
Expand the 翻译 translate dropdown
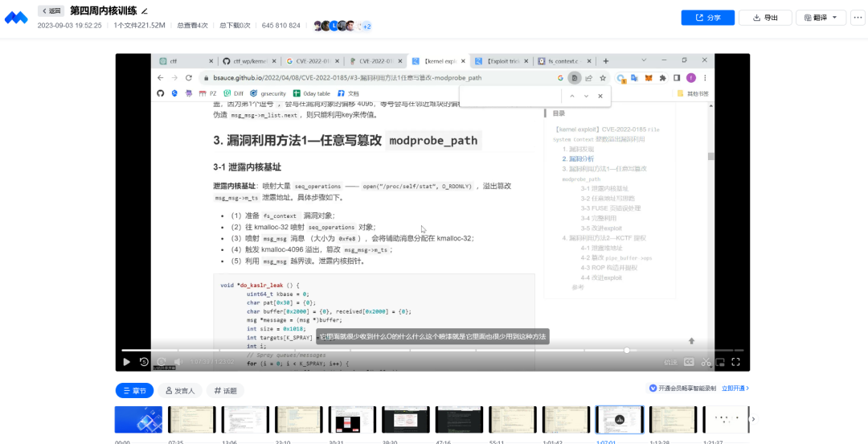click(x=821, y=18)
